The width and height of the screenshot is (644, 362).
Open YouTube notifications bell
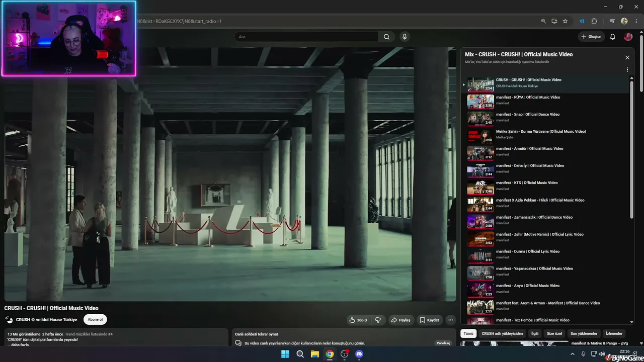coord(613,37)
